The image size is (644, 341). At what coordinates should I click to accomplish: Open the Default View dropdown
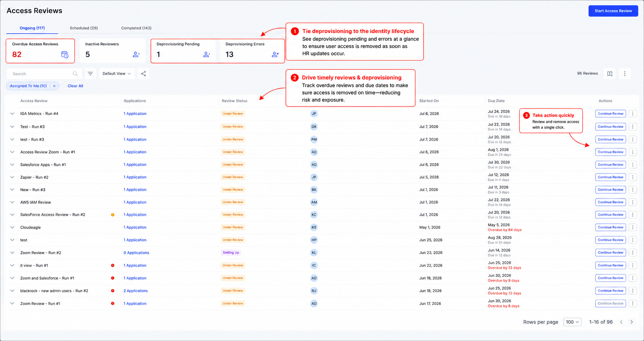tap(117, 74)
